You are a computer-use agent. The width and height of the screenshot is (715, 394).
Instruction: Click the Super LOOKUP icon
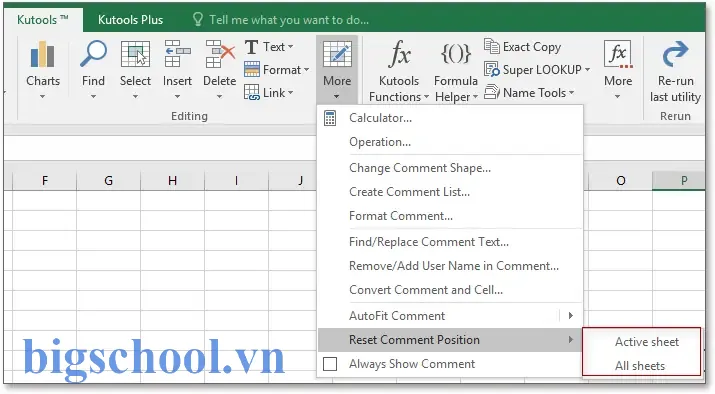(x=492, y=69)
